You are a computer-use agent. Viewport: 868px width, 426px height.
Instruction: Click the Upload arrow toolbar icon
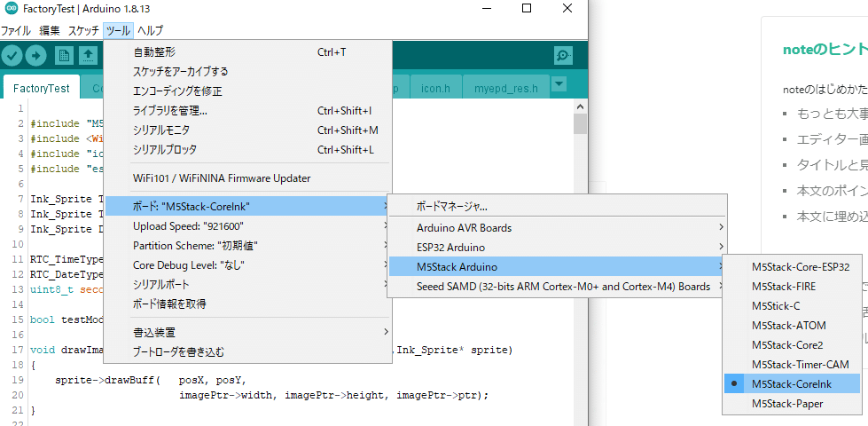coord(36,55)
